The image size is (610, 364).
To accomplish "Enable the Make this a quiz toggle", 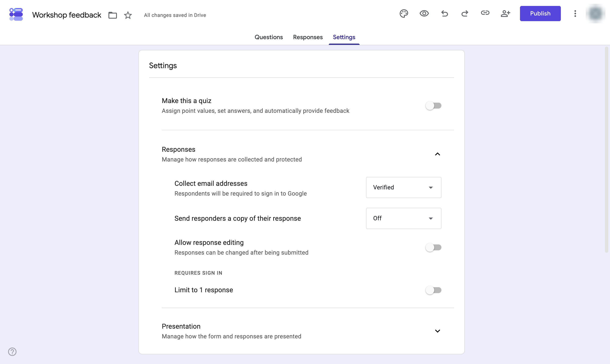I will (434, 106).
